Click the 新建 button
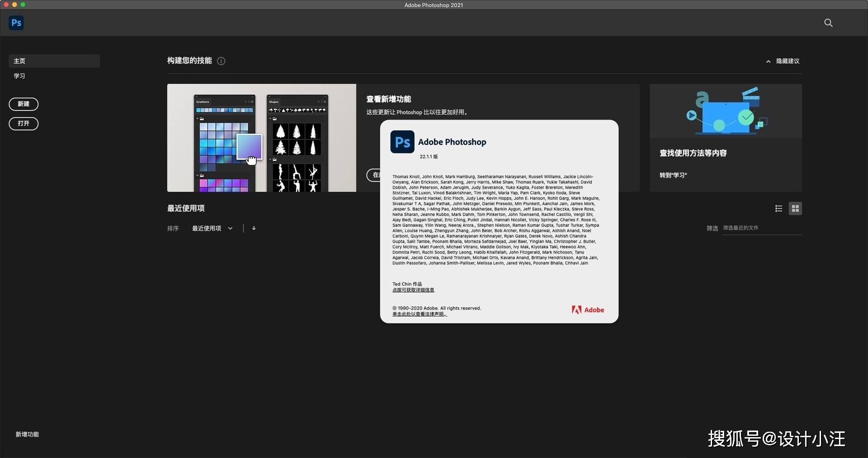 24,104
